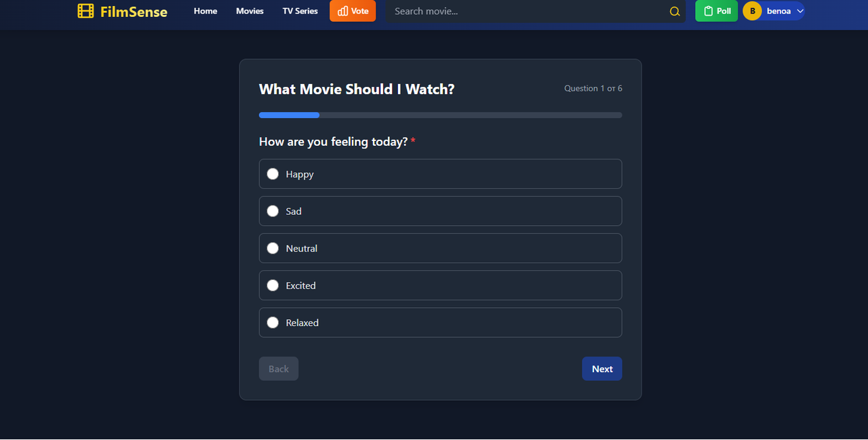
Task: Pick the Excited radio option
Action: click(273, 286)
